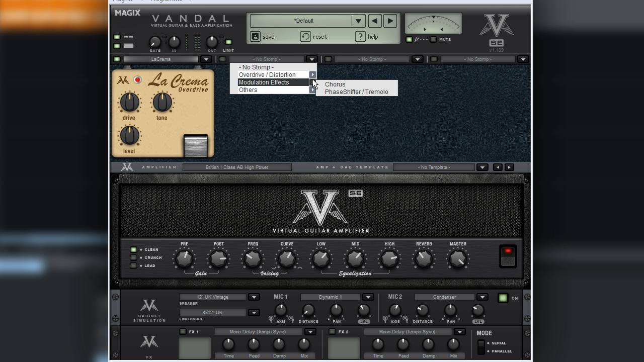This screenshot has width=644, height=362.
Task: Click the MIC 1 DISTANCE knob
Action: pos(308,310)
